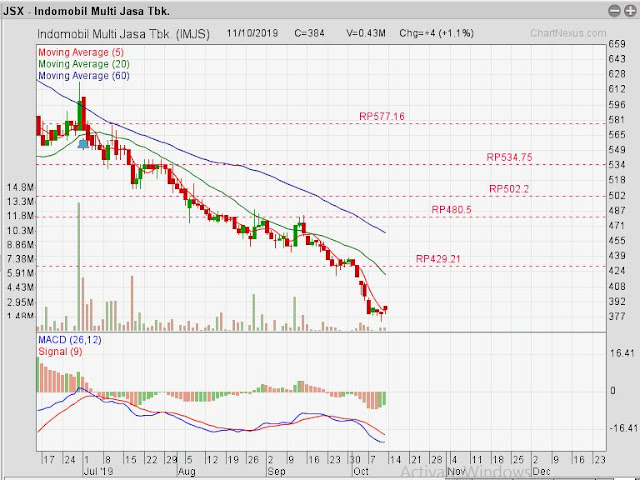Click the minus icon in chart title bar
Viewport: 640px width, 480px height.
[614, 11]
